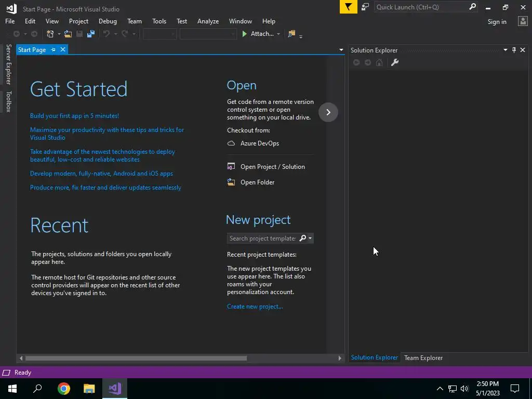Show hidden system tray icons chevron
Screen dimensions: 532x399
pyautogui.click(x=440, y=389)
